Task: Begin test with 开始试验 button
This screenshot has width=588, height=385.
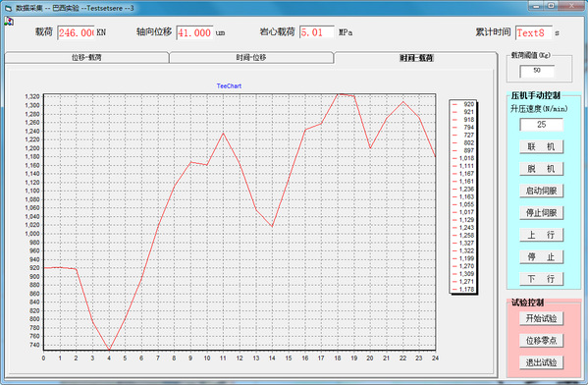Action: 541,318
